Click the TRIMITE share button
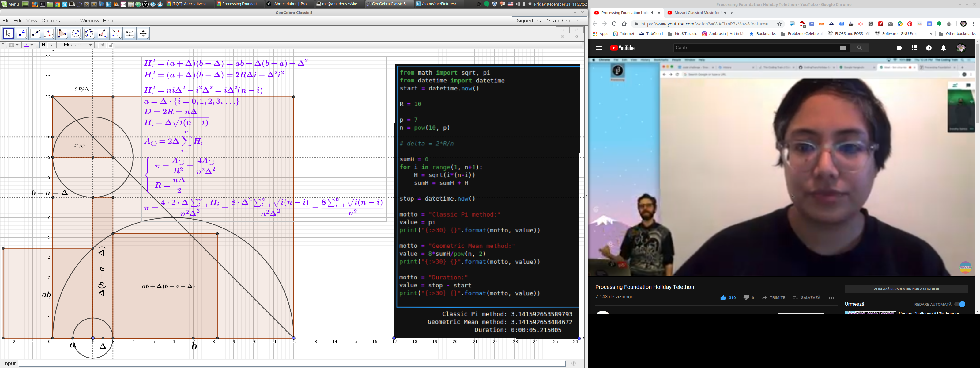Screen dimensions: 980x368 tap(773, 297)
